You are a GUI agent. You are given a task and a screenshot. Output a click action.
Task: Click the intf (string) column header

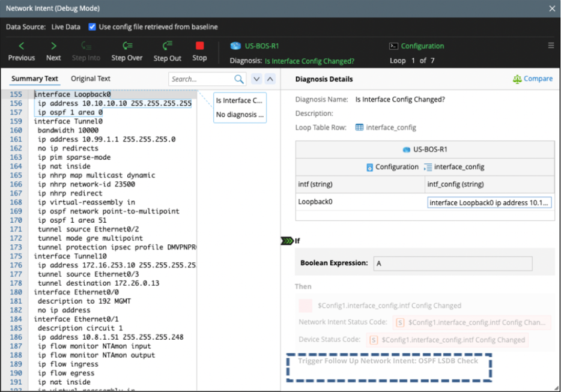[315, 184]
